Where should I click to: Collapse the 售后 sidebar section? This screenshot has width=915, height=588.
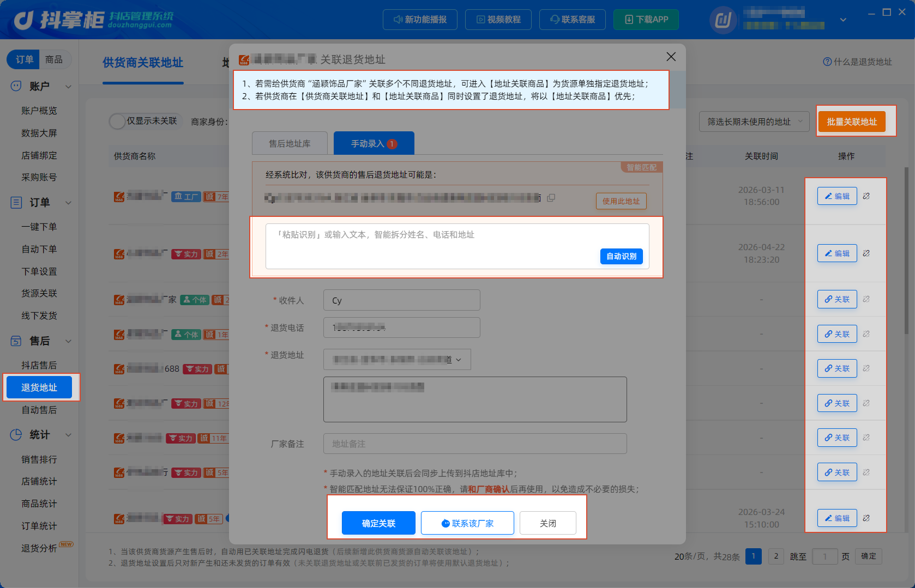coord(68,341)
